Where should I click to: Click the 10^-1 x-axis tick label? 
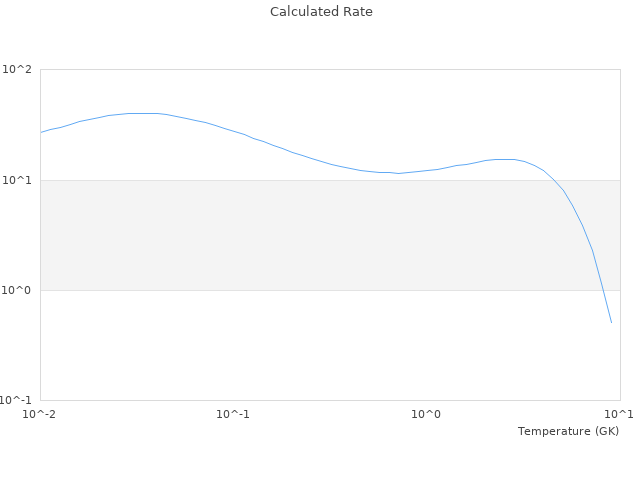point(233,414)
